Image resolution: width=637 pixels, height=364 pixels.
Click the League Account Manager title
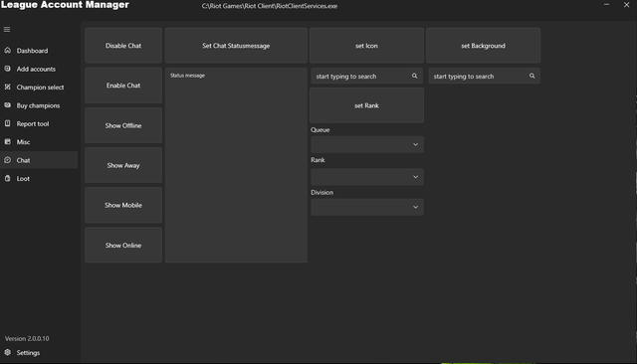65,5
